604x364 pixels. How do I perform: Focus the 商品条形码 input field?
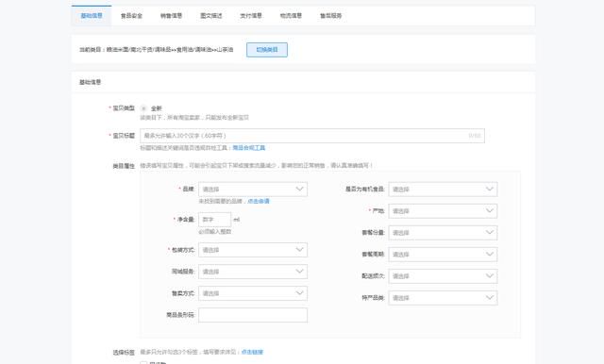[x=253, y=315]
